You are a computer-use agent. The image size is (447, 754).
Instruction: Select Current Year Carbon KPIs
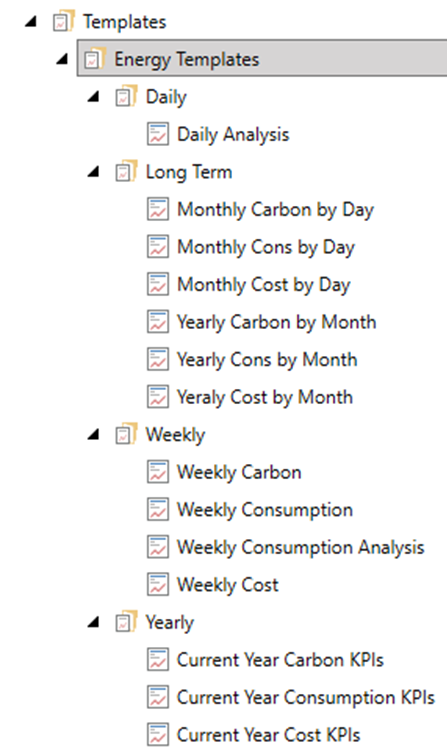pos(280,660)
